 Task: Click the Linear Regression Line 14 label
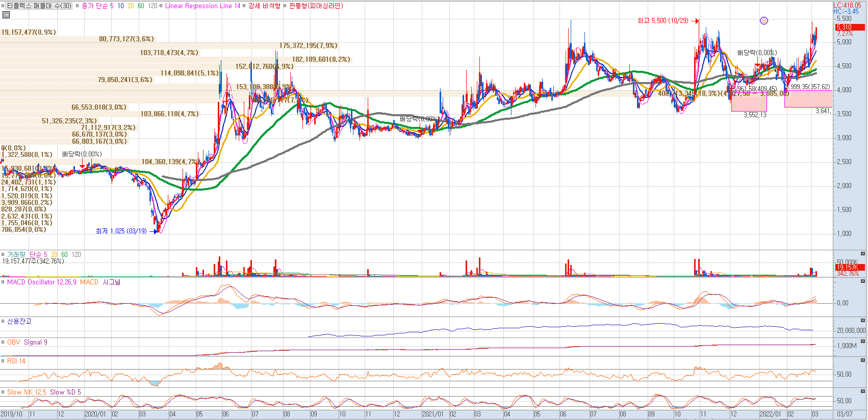pos(202,6)
